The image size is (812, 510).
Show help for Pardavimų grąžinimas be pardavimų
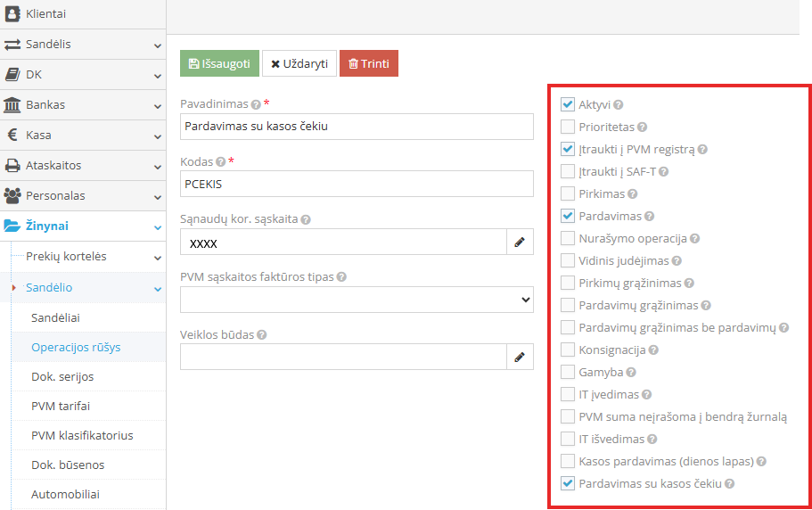pyautogui.click(x=783, y=328)
